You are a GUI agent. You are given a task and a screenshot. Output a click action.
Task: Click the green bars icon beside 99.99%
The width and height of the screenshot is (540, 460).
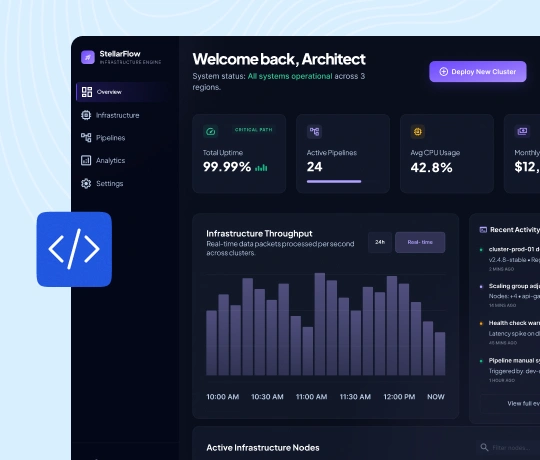pyautogui.click(x=261, y=168)
